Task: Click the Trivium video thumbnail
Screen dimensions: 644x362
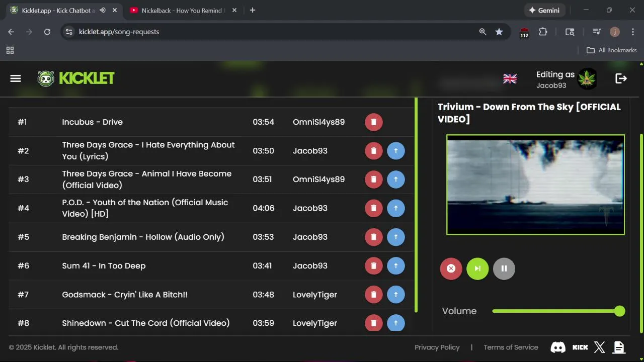Action: 535,185
